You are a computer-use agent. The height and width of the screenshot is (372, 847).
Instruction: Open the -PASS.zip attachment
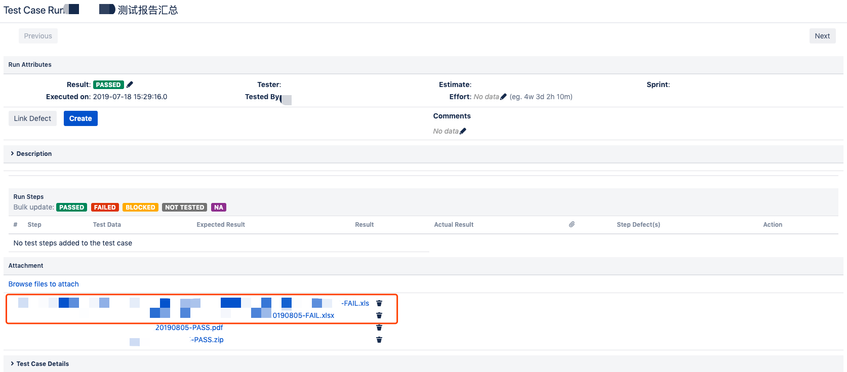coord(207,340)
